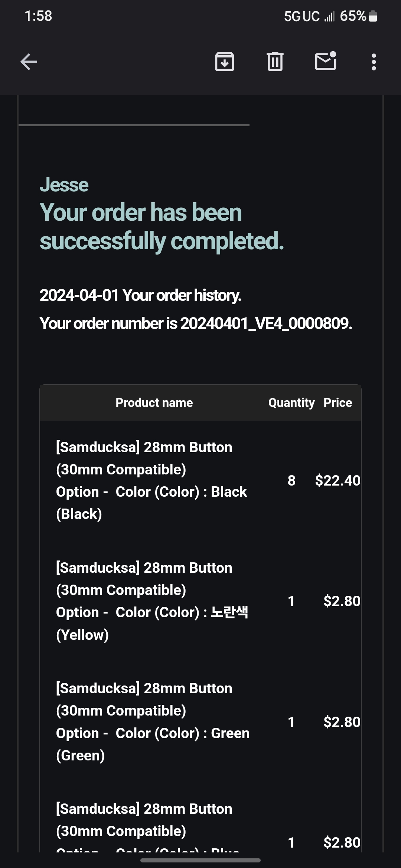Viewport: 401px width, 868px height.
Task: Select the Yellow 28mm Button product name
Action: tap(151, 601)
